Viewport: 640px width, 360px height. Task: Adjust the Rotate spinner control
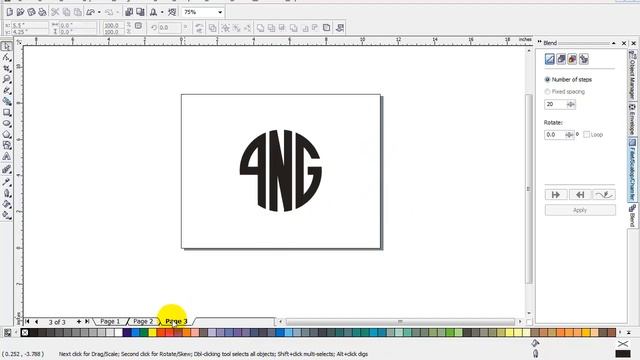569,135
